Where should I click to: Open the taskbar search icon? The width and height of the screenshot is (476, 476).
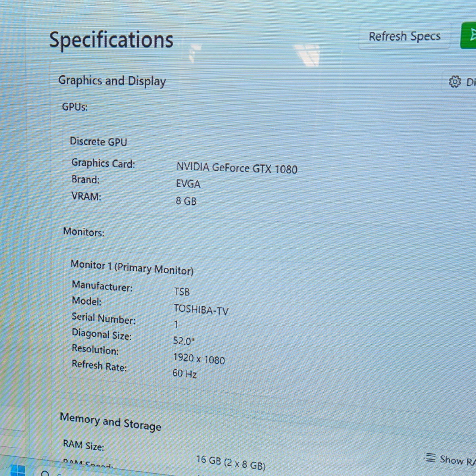(x=46, y=473)
